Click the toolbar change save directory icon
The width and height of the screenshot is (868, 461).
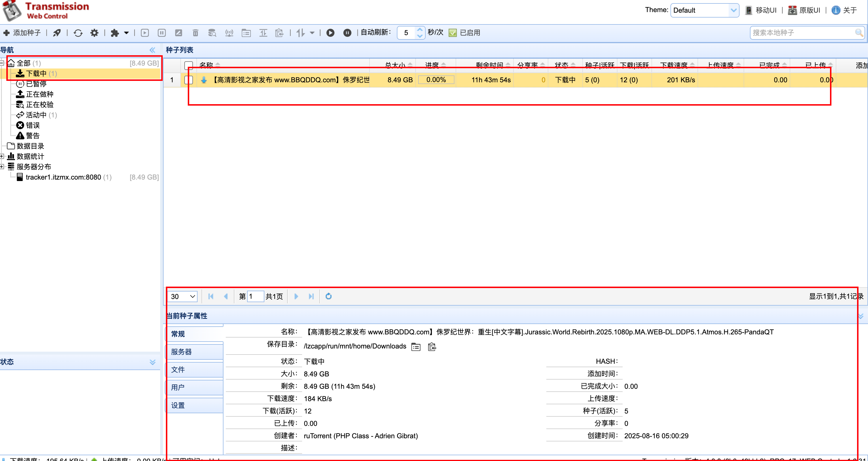246,33
